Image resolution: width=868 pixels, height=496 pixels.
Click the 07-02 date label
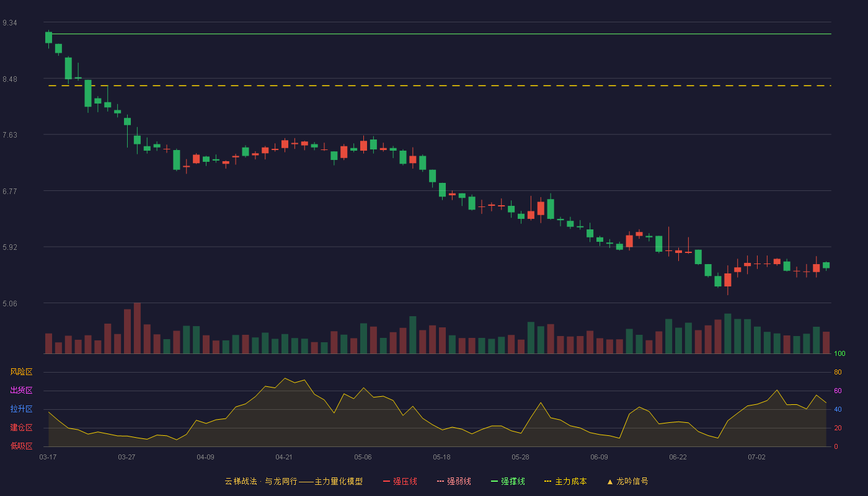pos(756,457)
